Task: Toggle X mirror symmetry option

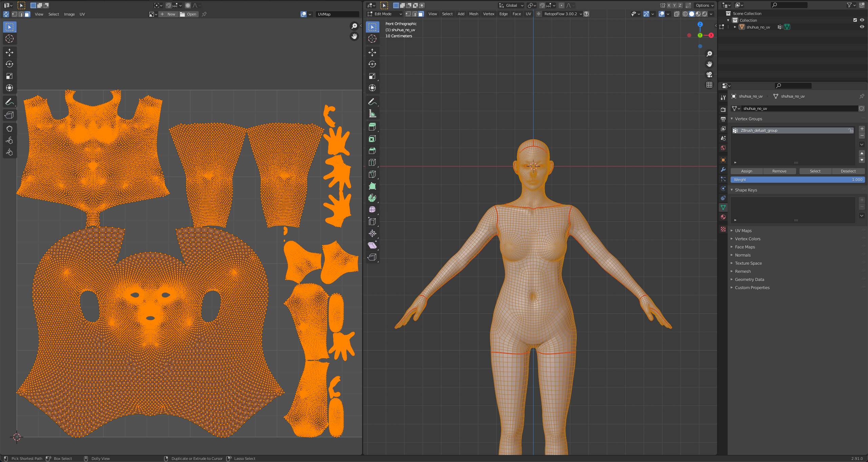Action: [669, 5]
